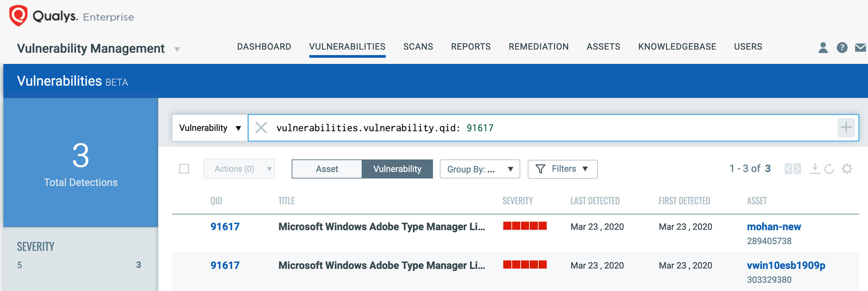The image size is (868, 291).
Task: Open the KNOWLEDGEBASE tab
Action: (x=677, y=47)
